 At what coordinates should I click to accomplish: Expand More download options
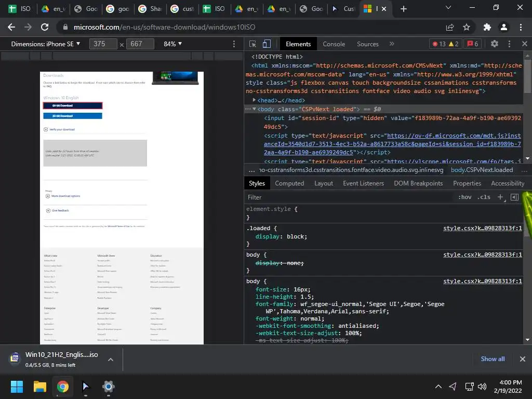click(x=63, y=196)
